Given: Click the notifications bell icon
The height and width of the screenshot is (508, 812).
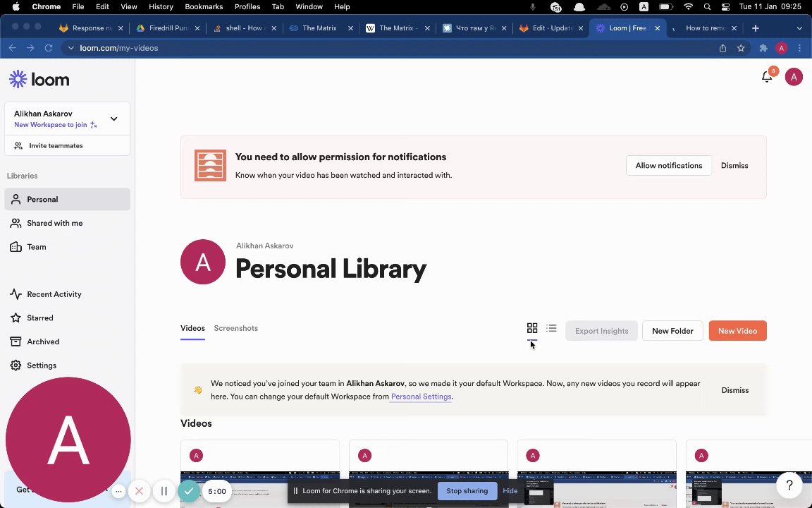Looking at the screenshot, I should (x=767, y=77).
